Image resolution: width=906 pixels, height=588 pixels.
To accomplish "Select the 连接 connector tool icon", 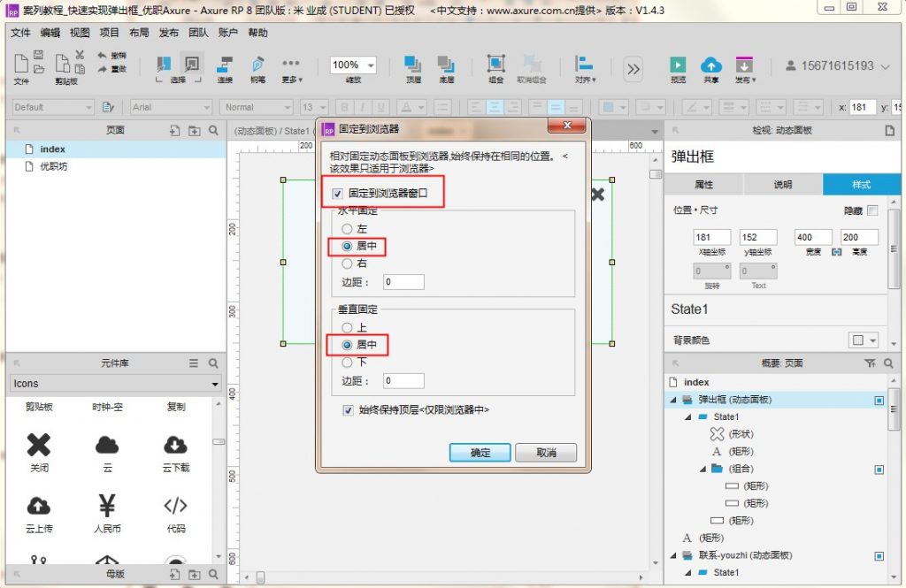I will click(225, 65).
